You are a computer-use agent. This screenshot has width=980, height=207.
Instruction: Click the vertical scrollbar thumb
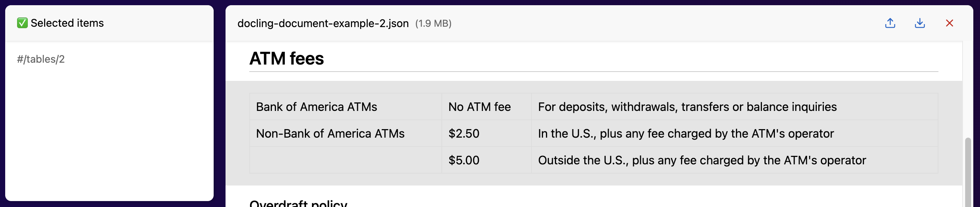click(968, 172)
